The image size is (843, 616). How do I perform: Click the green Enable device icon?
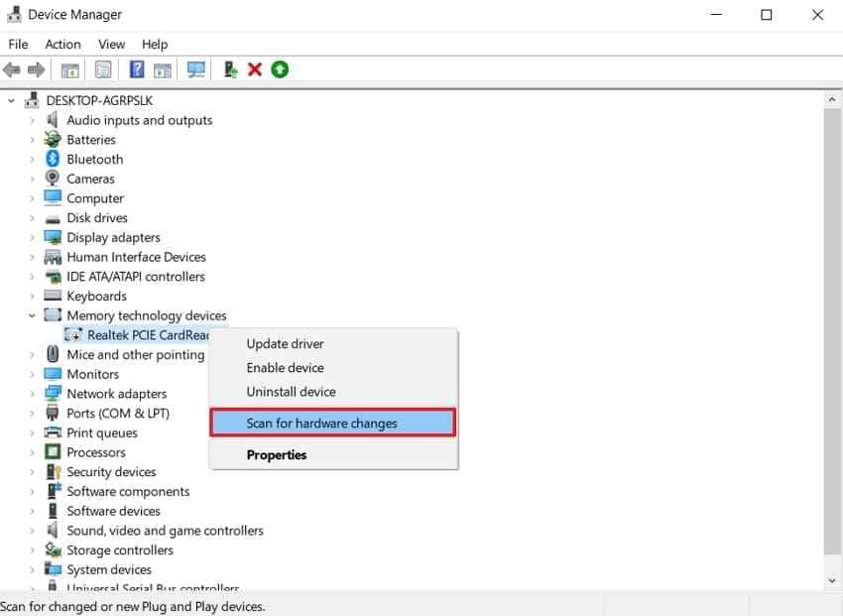(280, 69)
